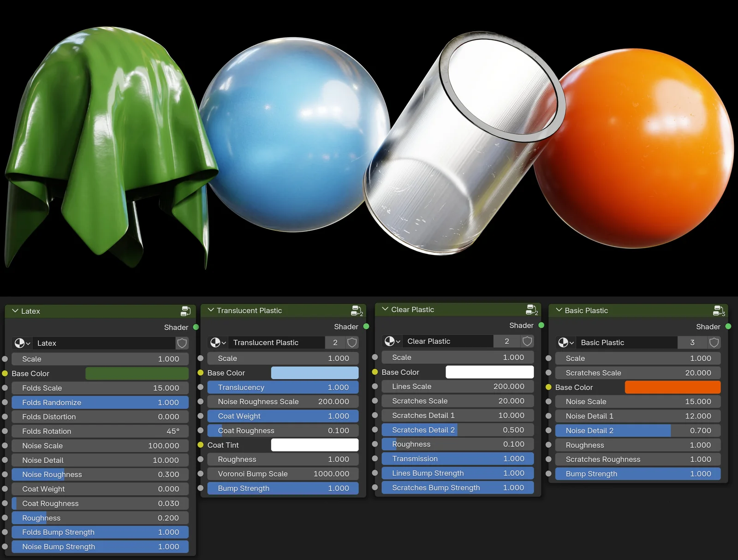Collapse the Basic Plastic node panel
738x560 pixels.
tap(559, 310)
